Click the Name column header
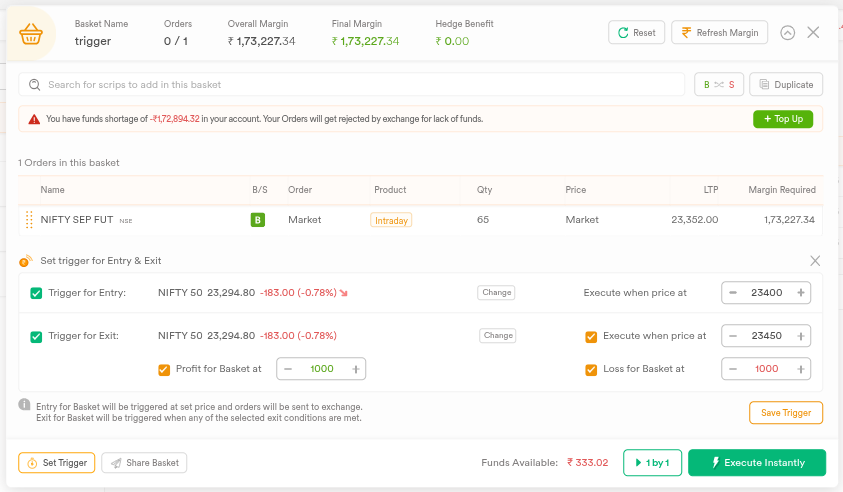Viewport: 843px width, 492px height. coord(52,190)
